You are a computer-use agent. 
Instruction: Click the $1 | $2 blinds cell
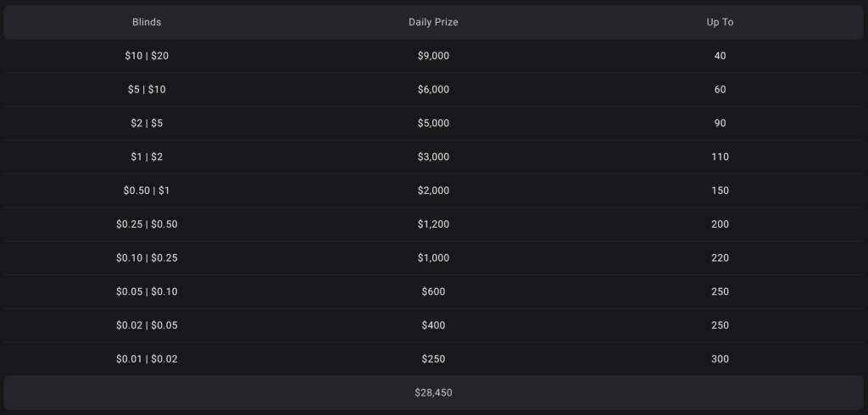tap(147, 157)
